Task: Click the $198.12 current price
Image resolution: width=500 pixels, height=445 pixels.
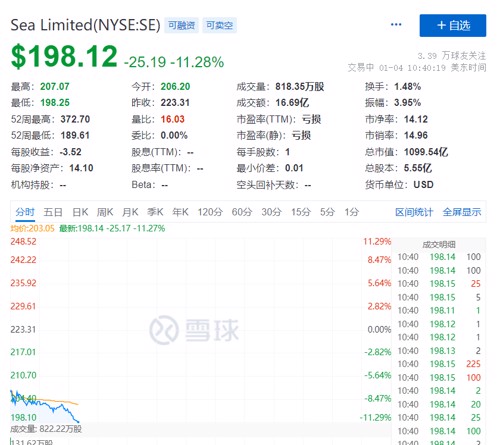Action: pos(64,56)
